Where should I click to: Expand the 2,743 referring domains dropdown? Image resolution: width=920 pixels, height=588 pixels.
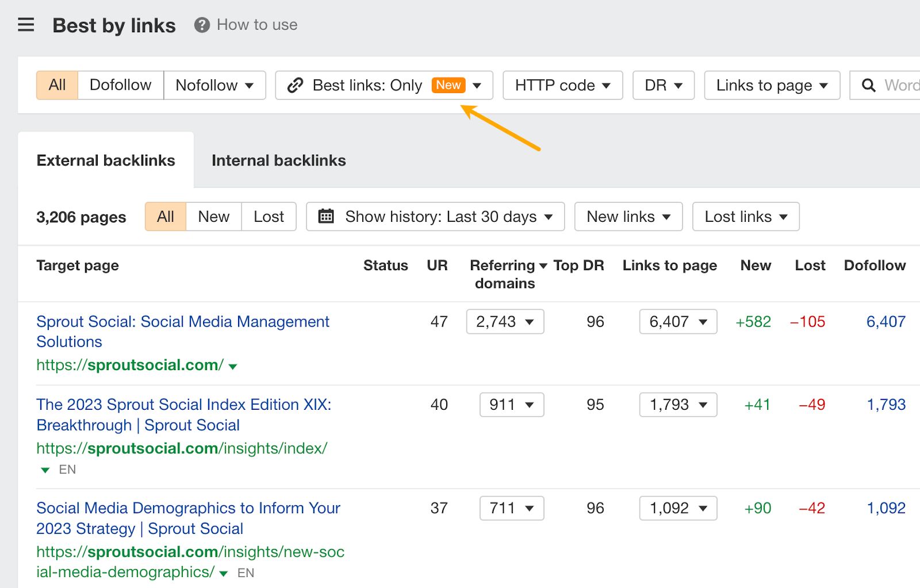click(x=504, y=322)
